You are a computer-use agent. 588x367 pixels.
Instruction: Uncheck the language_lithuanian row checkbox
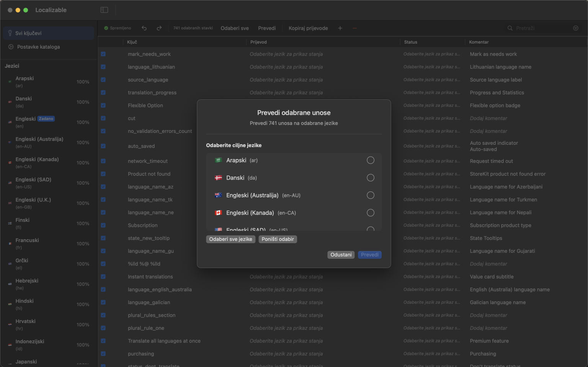pyautogui.click(x=103, y=67)
